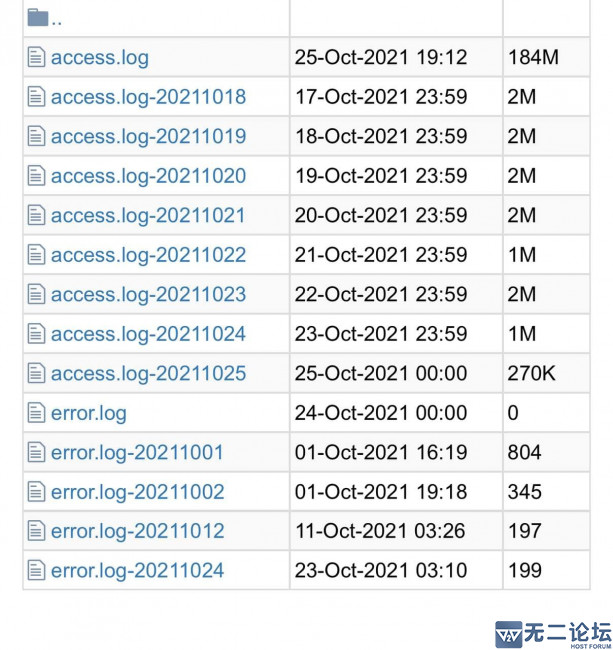This screenshot has height=650, width=613.
Task: Open the error.log-20211012 file link
Action: [x=138, y=531]
